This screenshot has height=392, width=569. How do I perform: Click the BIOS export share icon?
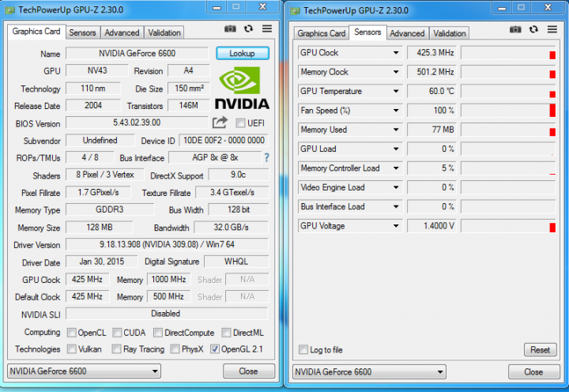[x=220, y=122]
